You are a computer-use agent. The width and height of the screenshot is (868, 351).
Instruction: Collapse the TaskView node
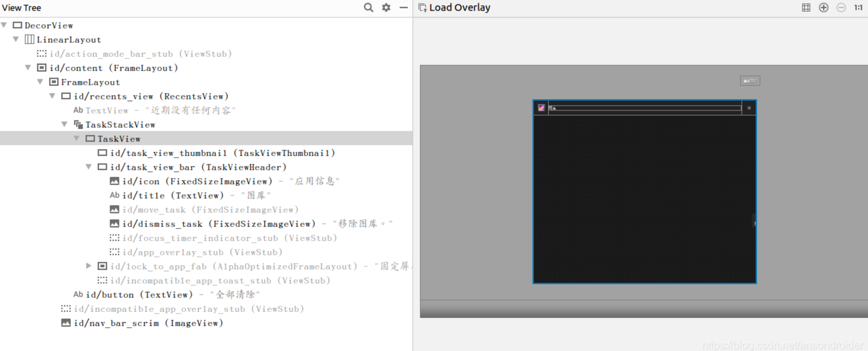coord(77,138)
